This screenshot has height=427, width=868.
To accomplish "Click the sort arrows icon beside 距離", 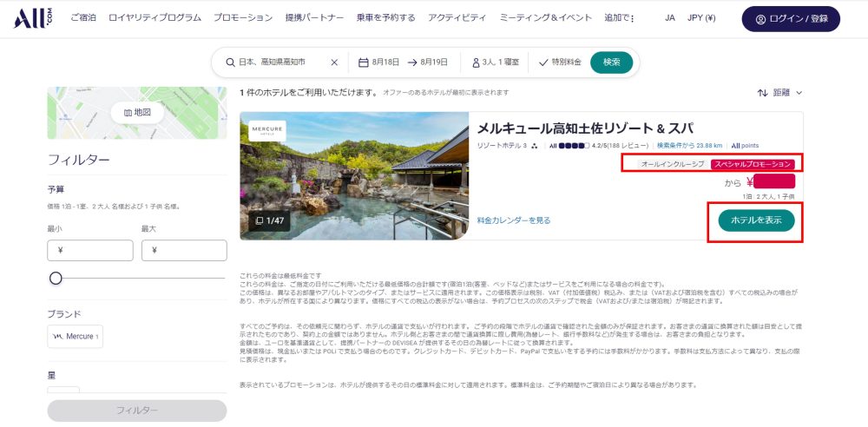I will pyautogui.click(x=762, y=93).
